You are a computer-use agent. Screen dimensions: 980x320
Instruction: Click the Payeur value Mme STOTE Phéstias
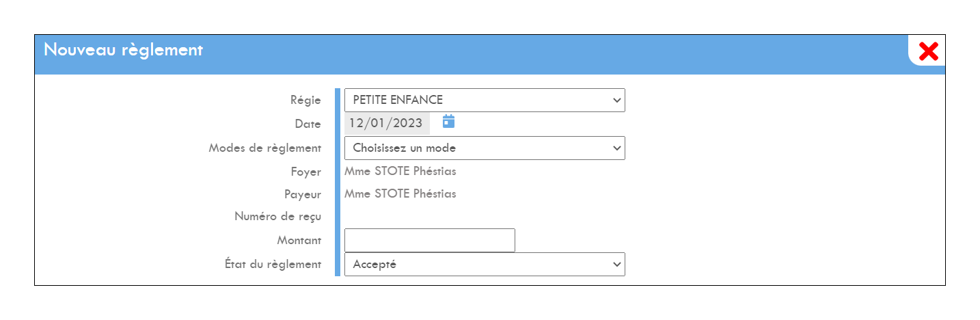(x=400, y=194)
